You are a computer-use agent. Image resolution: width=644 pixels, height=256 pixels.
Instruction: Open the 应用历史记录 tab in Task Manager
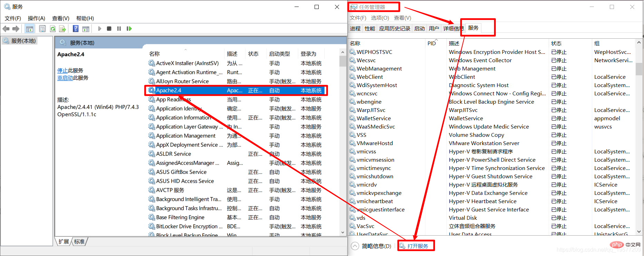(x=395, y=29)
